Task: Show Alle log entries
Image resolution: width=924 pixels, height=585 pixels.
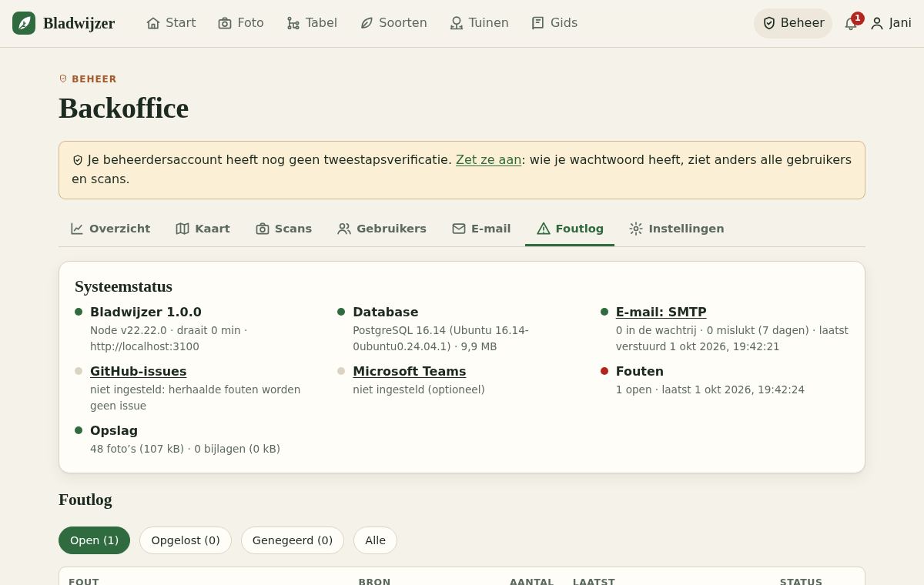Action: point(375,540)
